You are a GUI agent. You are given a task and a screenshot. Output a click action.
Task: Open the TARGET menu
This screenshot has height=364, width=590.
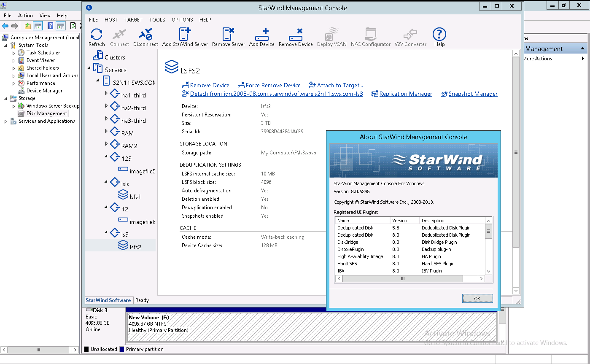click(x=133, y=20)
